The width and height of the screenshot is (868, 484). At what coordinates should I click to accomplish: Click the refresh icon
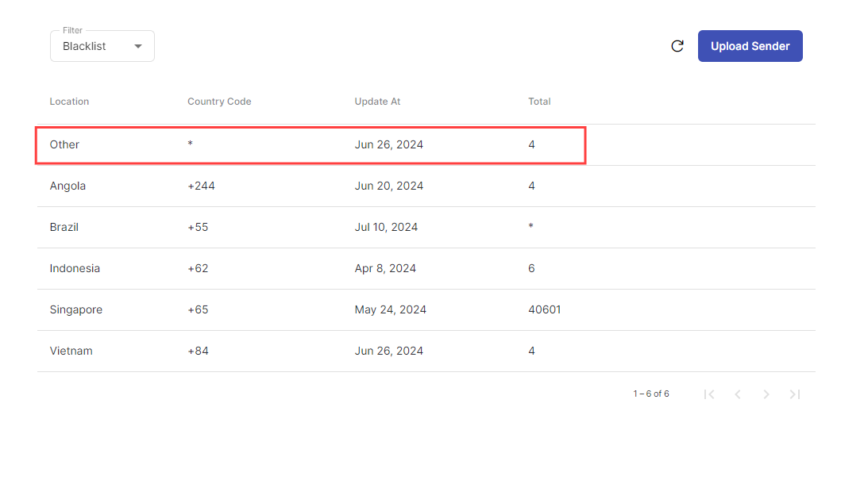(x=677, y=46)
